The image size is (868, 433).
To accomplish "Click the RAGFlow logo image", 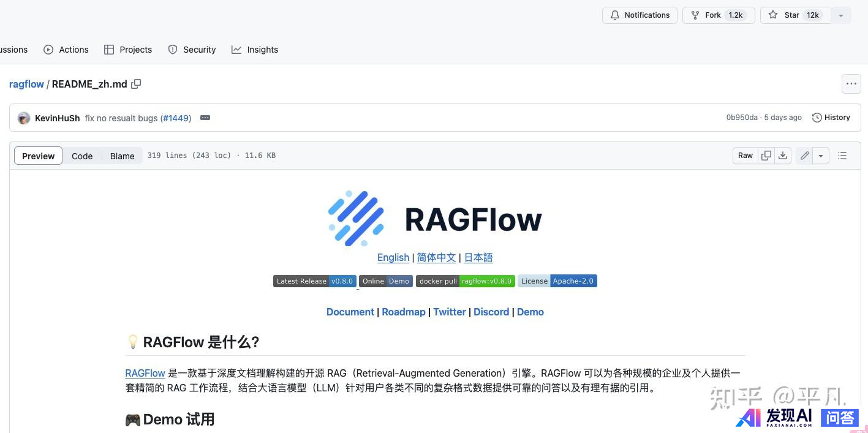I will (x=435, y=219).
